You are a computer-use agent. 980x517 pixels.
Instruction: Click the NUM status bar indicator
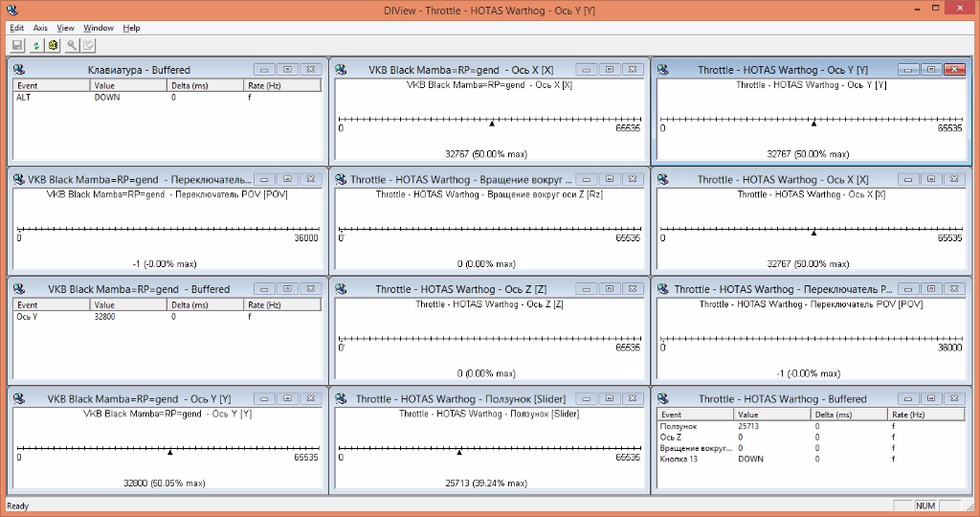(925, 506)
